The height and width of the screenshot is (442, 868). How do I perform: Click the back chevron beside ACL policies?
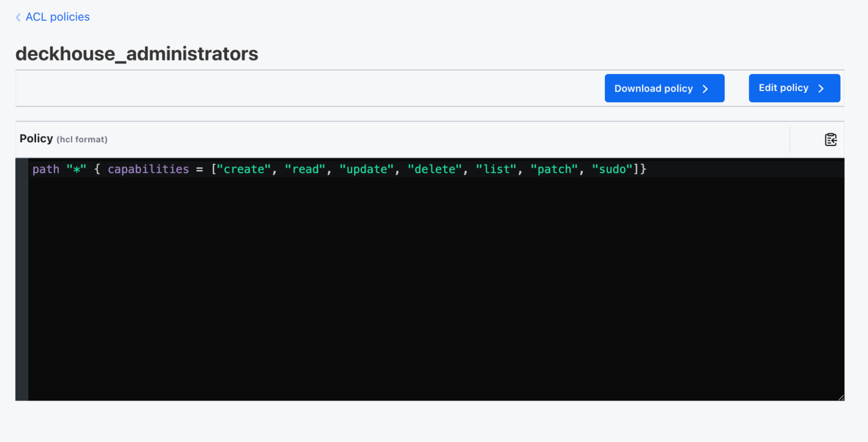click(18, 17)
